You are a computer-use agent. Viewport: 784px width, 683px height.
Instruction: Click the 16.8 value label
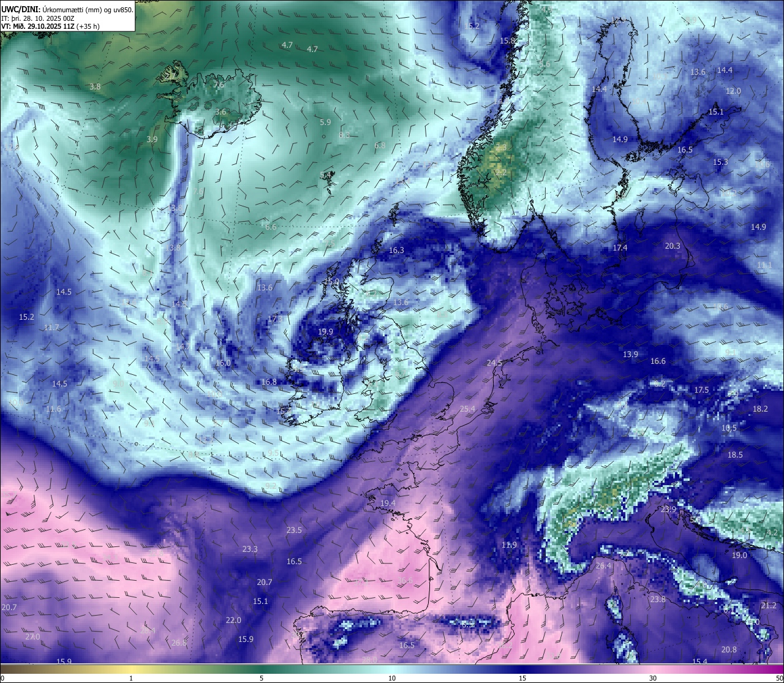(269, 382)
